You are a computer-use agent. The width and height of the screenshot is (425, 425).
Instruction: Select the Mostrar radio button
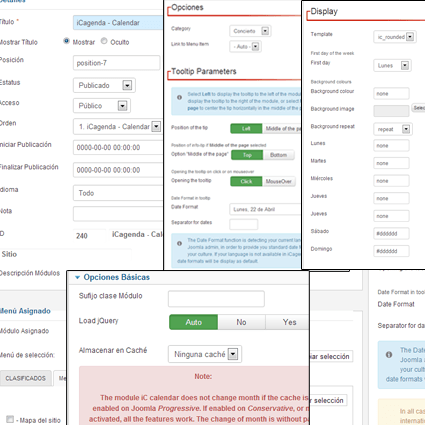(x=66, y=41)
